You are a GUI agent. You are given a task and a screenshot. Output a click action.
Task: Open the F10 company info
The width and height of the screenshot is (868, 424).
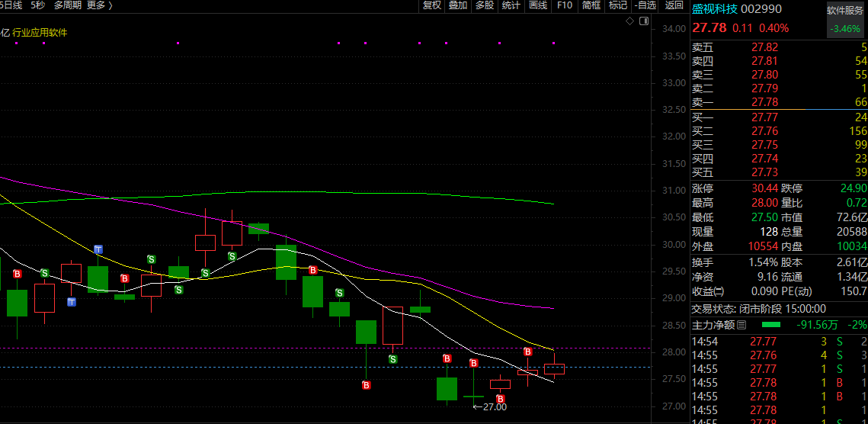pos(564,5)
